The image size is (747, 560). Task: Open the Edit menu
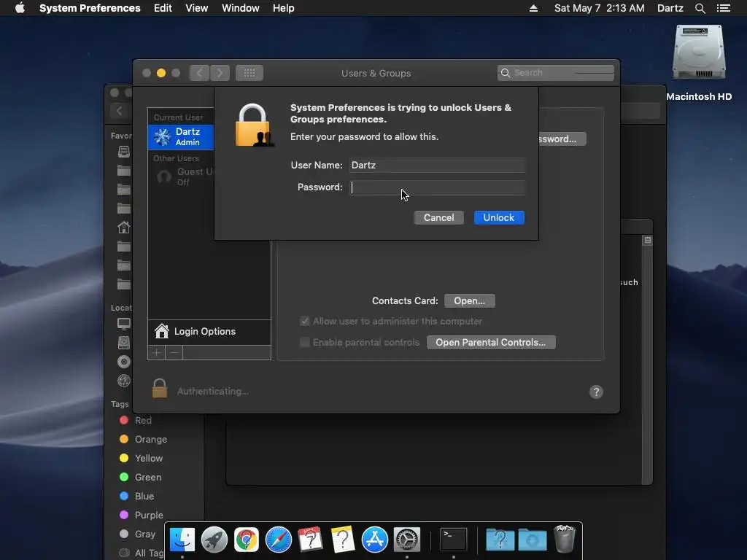point(163,8)
